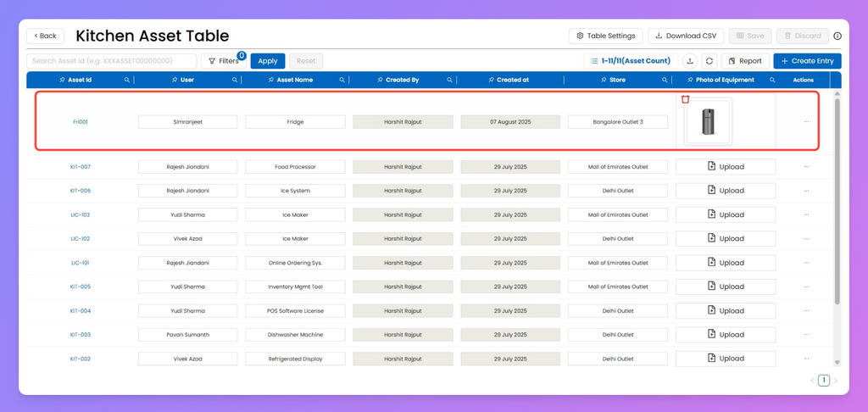Open the KIT-005 asset link
The width and height of the screenshot is (868, 412).
[81, 287]
